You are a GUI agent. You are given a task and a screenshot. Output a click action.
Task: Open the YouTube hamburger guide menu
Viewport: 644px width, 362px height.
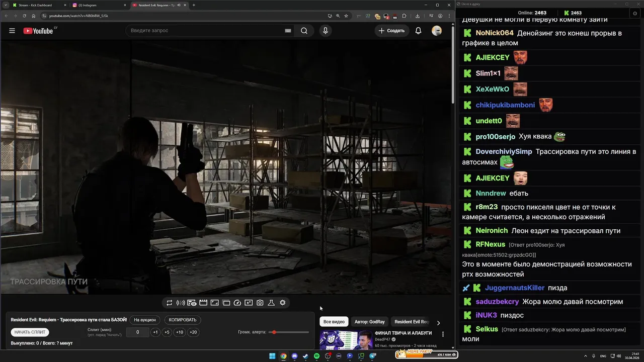(12, 31)
